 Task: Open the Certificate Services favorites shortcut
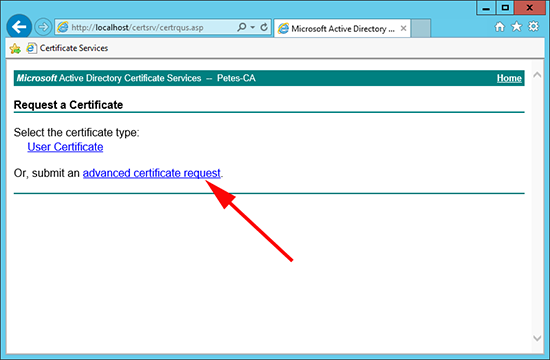(x=67, y=48)
